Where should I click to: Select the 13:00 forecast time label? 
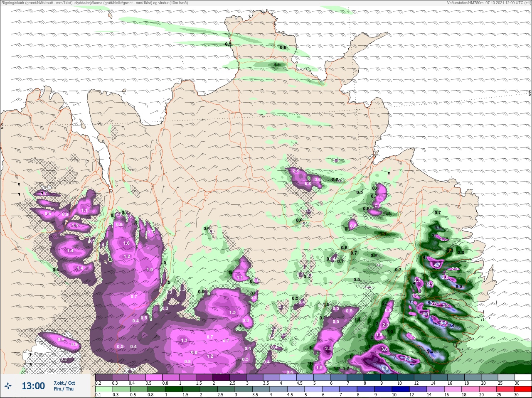(33, 386)
